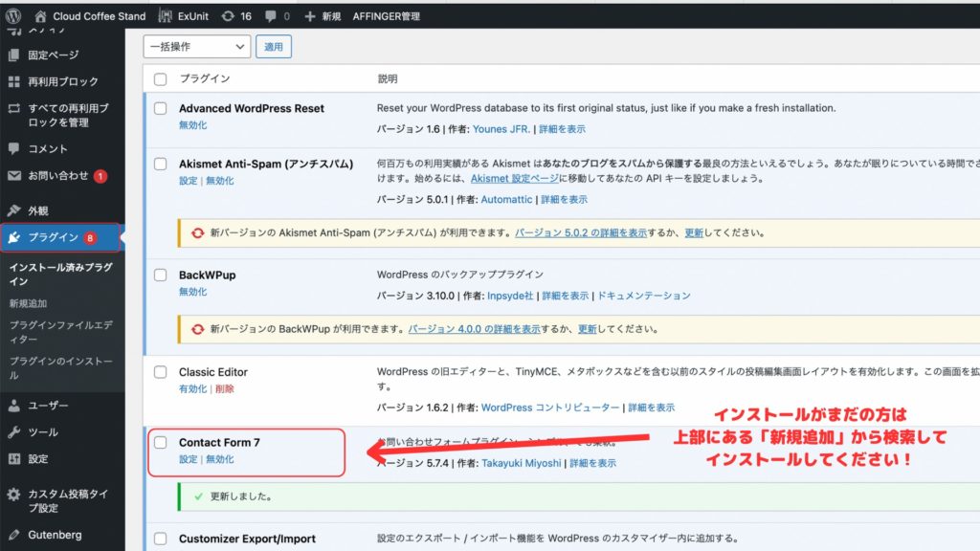The width and height of the screenshot is (980, 551).
Task: Check the Advanced WordPress Reset checkbox
Action: coord(161,109)
